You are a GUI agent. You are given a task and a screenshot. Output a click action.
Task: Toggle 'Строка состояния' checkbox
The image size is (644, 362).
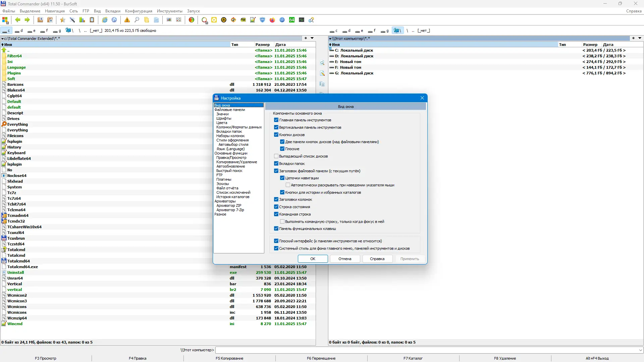[x=276, y=207]
